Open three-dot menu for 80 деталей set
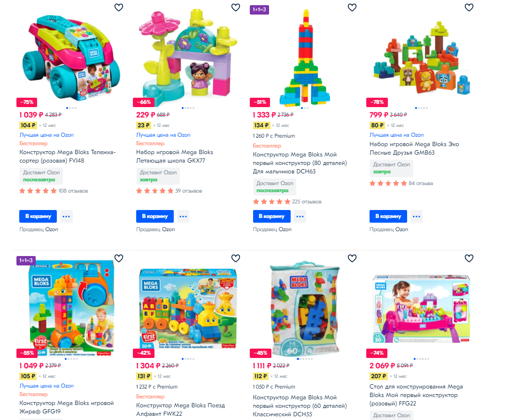The image size is (509, 420). pyautogui.click(x=300, y=216)
